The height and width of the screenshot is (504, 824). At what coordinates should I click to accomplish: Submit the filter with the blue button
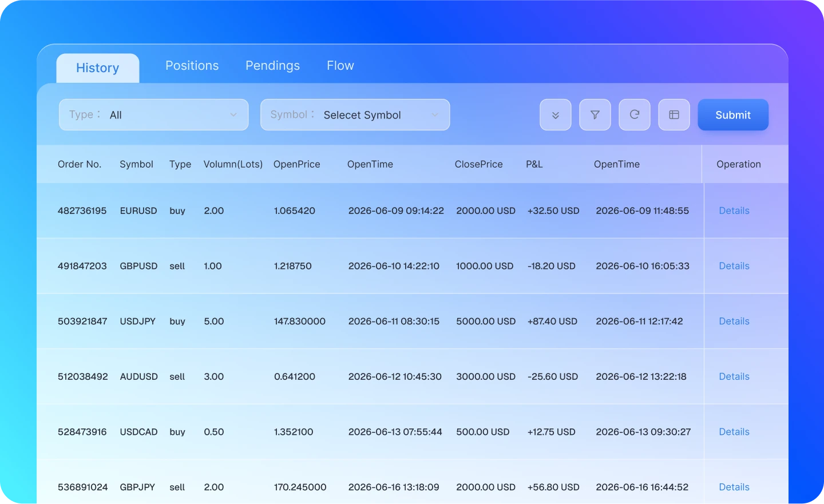[x=733, y=115]
